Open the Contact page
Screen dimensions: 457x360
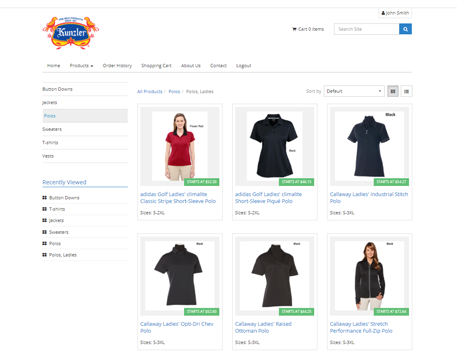(219, 66)
